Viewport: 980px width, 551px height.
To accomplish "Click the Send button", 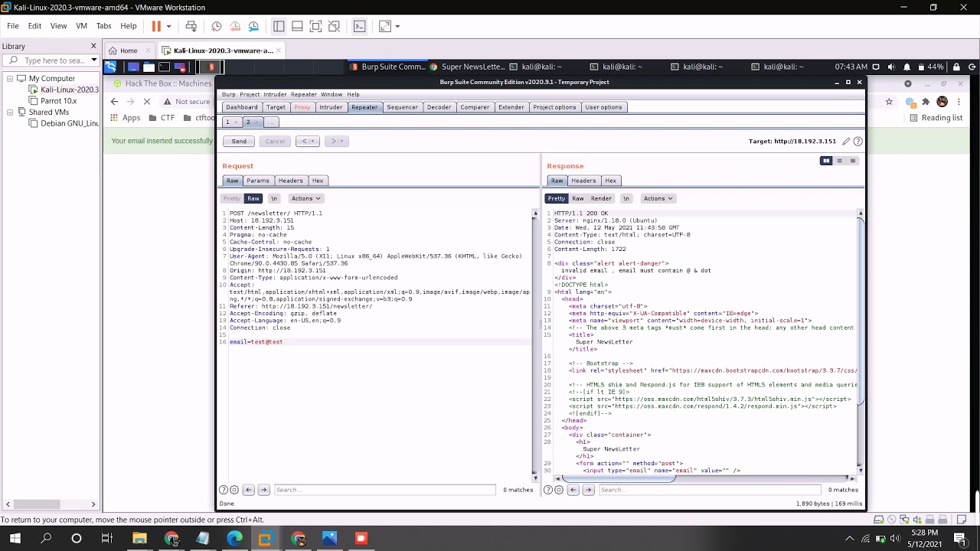I will pos(239,141).
